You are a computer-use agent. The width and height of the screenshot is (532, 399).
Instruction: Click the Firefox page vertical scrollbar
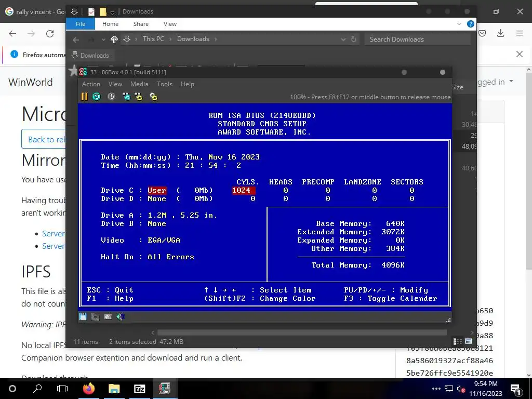(528, 170)
